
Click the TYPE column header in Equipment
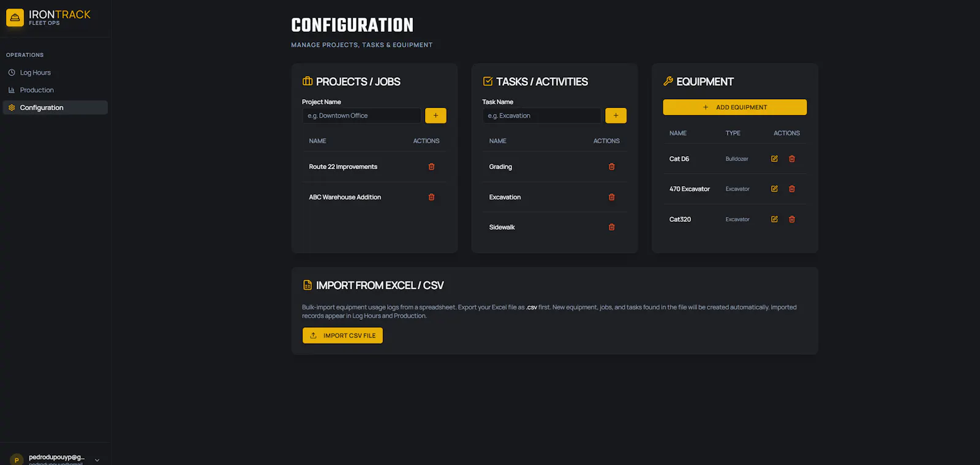(x=733, y=133)
